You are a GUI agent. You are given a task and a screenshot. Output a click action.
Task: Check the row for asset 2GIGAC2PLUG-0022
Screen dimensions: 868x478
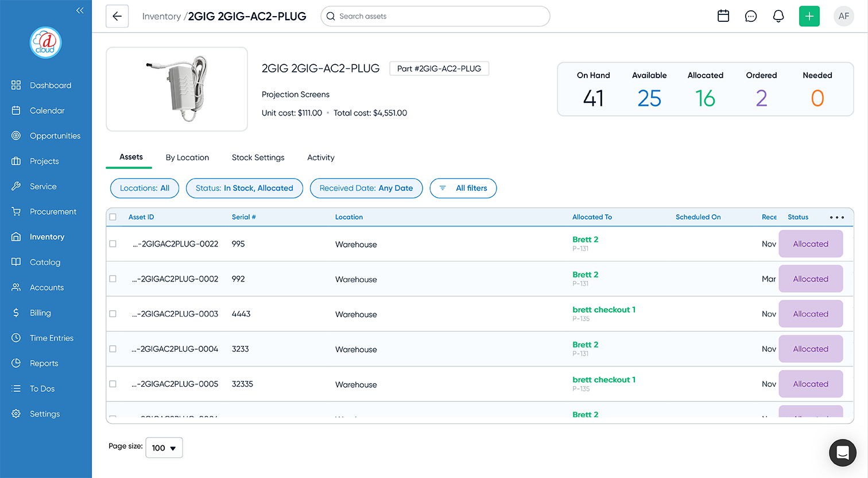pyautogui.click(x=113, y=244)
